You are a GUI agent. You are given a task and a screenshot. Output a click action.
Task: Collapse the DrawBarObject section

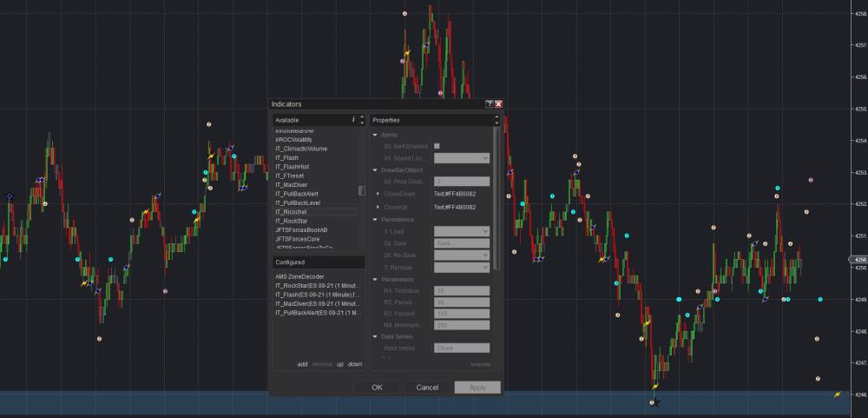pos(375,170)
